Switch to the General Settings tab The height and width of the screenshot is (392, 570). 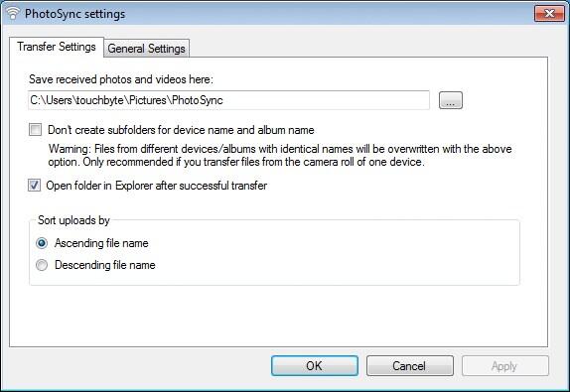[147, 49]
